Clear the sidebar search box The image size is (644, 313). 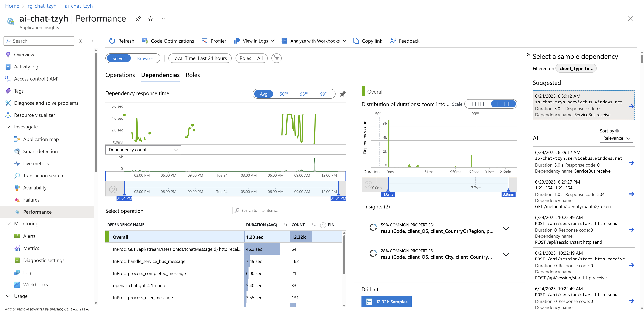tap(80, 41)
